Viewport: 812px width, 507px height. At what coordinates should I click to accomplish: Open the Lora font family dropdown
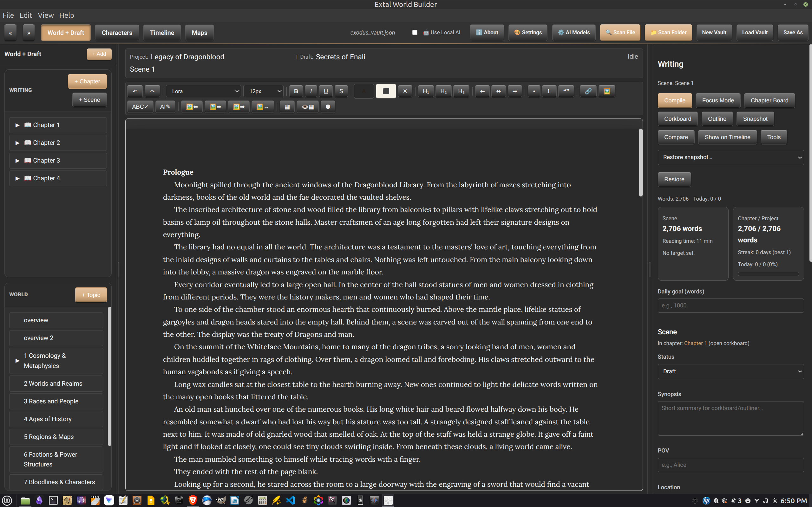pyautogui.click(x=204, y=91)
